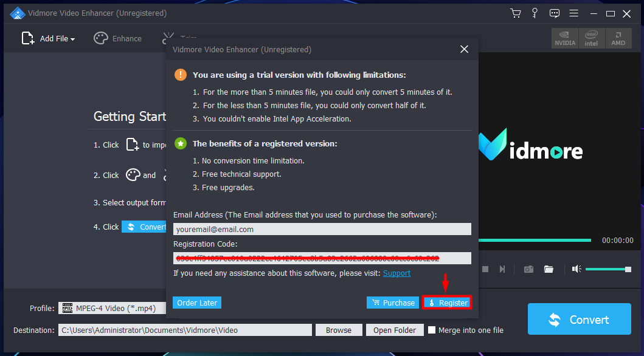This screenshot has width=644, height=356.
Task: Expand the Add File dropdown arrow
Action: click(73, 39)
